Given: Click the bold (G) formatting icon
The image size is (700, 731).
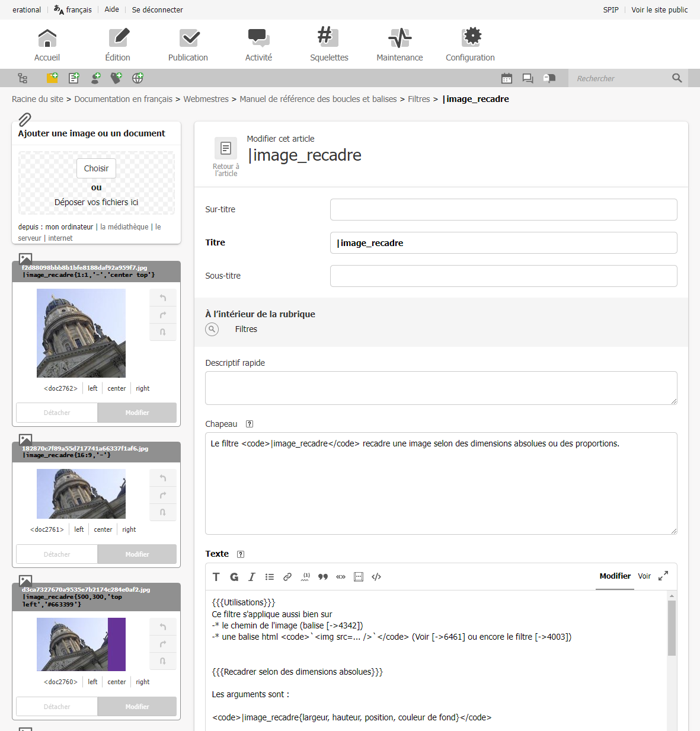Looking at the screenshot, I should pos(234,577).
